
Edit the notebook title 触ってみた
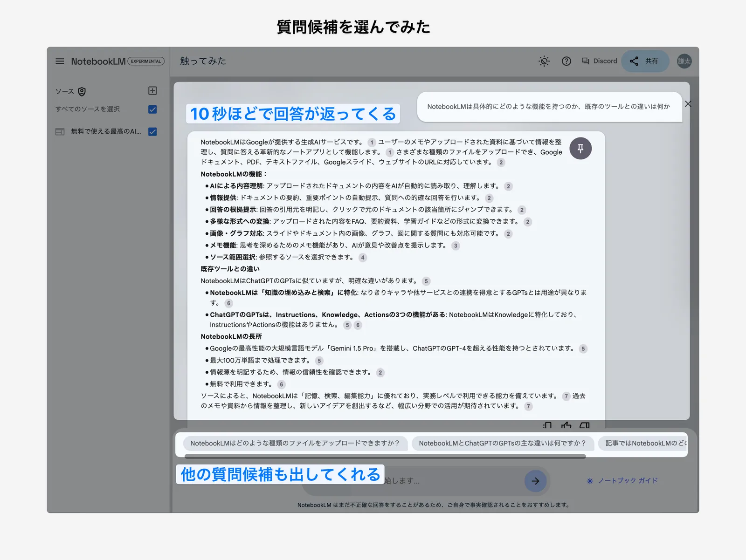pyautogui.click(x=203, y=61)
